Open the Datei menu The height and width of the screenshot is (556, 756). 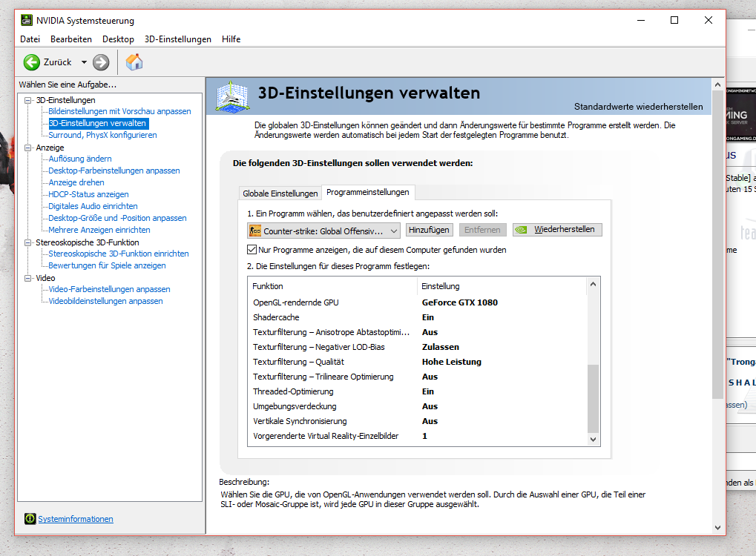click(x=30, y=39)
